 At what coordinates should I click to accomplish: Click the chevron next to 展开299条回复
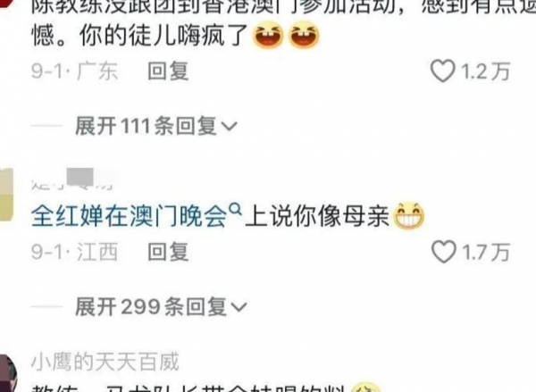(x=239, y=307)
